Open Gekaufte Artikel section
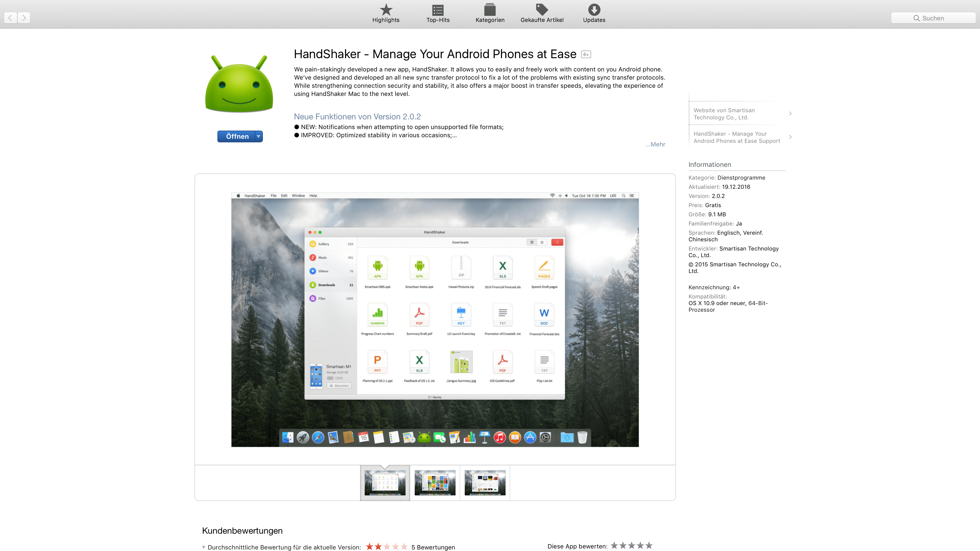The image size is (980, 551). pos(542,14)
